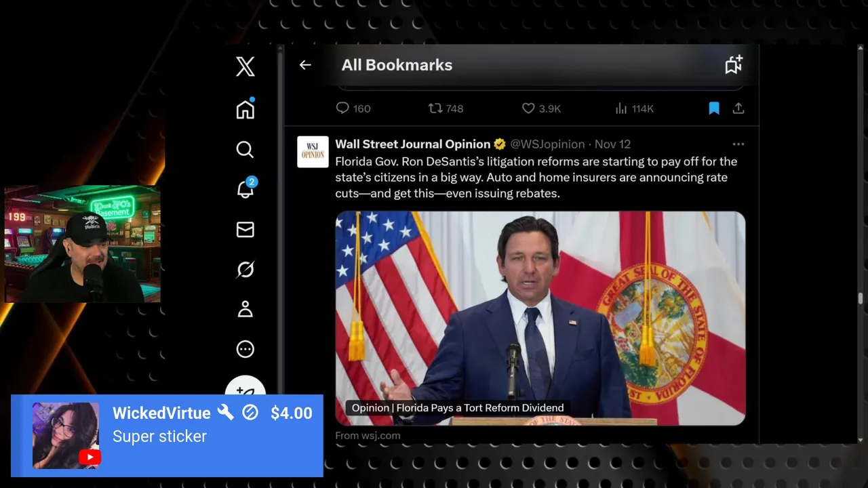This screenshot has height=488, width=868.
Task: Click the wrench moderator badge
Action: [x=226, y=412]
